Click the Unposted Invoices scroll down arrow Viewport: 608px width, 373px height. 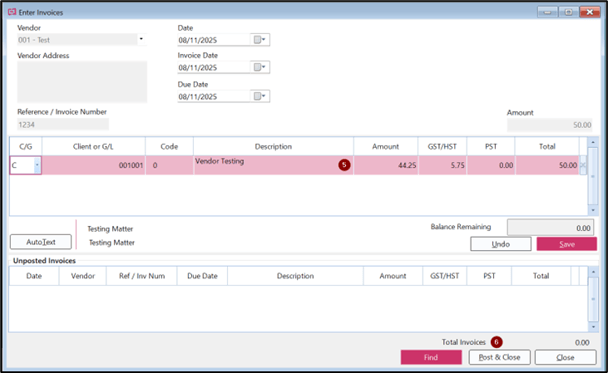592,327
